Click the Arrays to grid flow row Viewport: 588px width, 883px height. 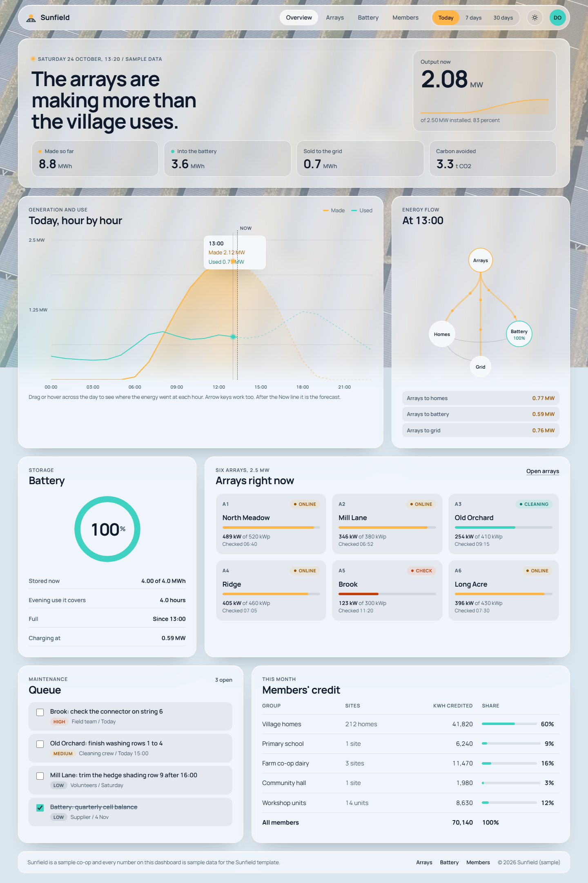point(481,431)
